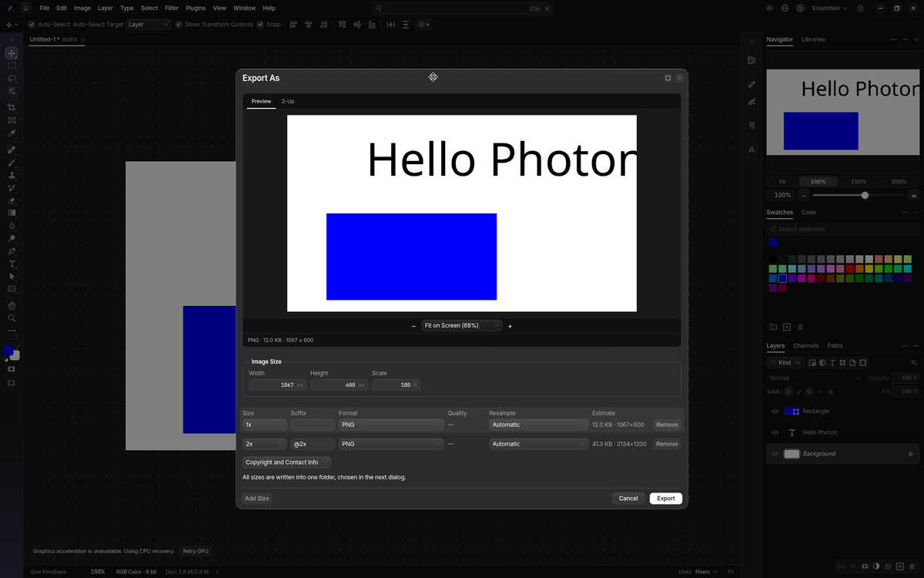Open the Libraries panel tab

(x=813, y=39)
